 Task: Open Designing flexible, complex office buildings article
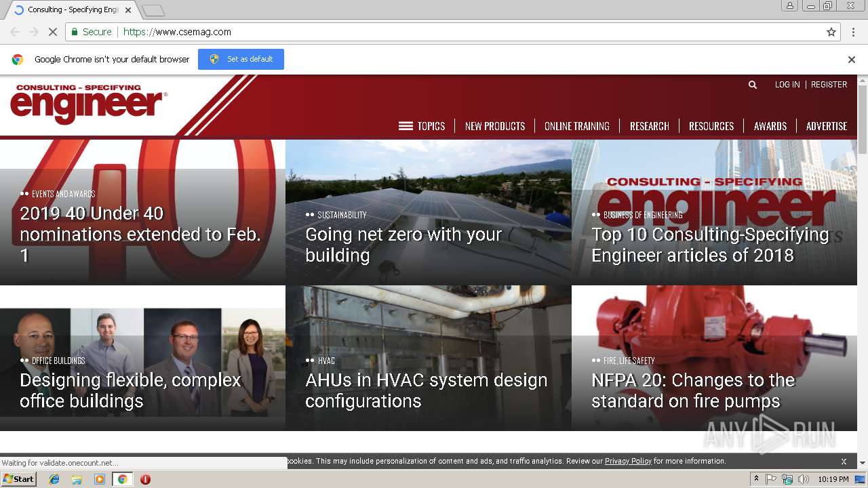[x=130, y=390]
